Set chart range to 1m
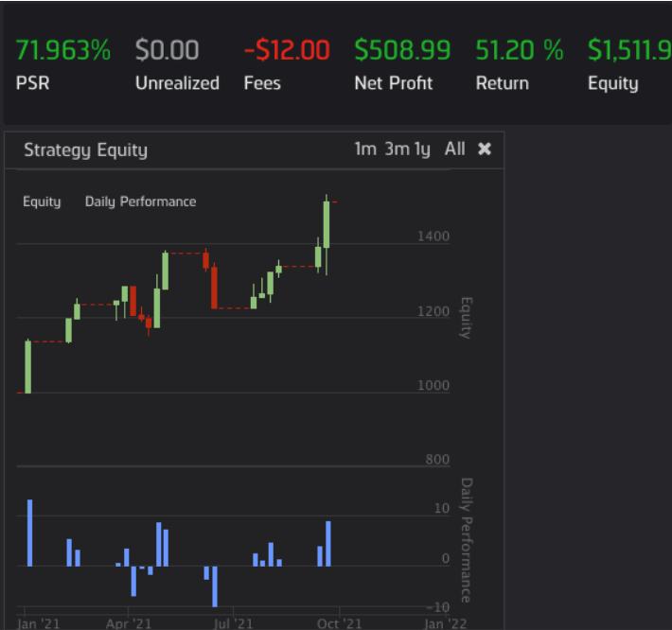This screenshot has height=630, width=672. (x=364, y=149)
